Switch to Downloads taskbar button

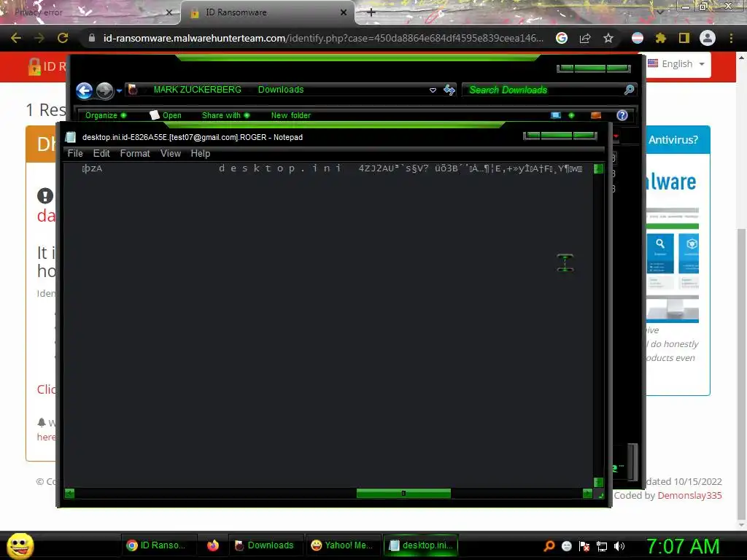point(266,545)
